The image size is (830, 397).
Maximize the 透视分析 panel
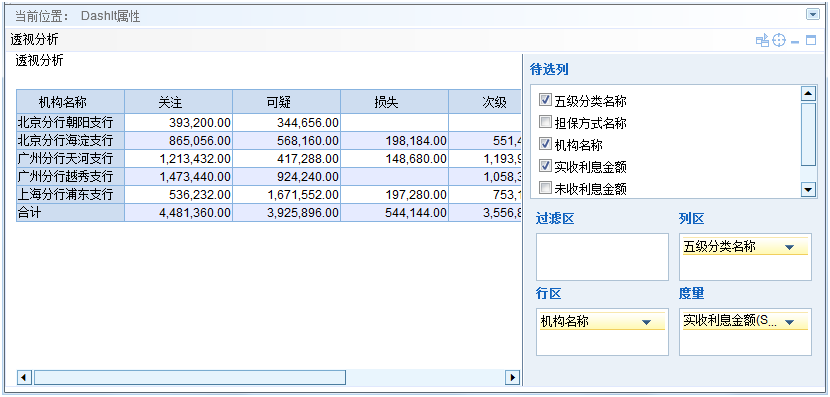(x=811, y=40)
